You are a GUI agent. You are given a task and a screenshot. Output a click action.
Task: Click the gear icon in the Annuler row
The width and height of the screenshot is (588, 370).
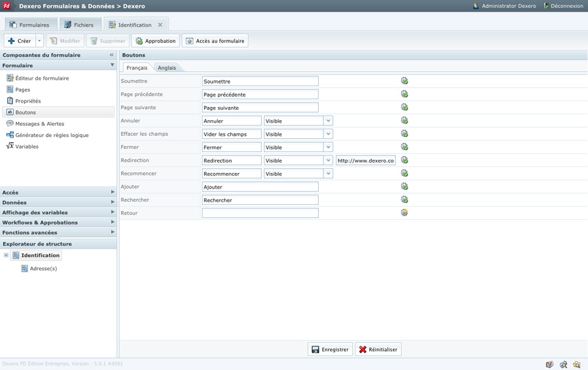pos(404,121)
